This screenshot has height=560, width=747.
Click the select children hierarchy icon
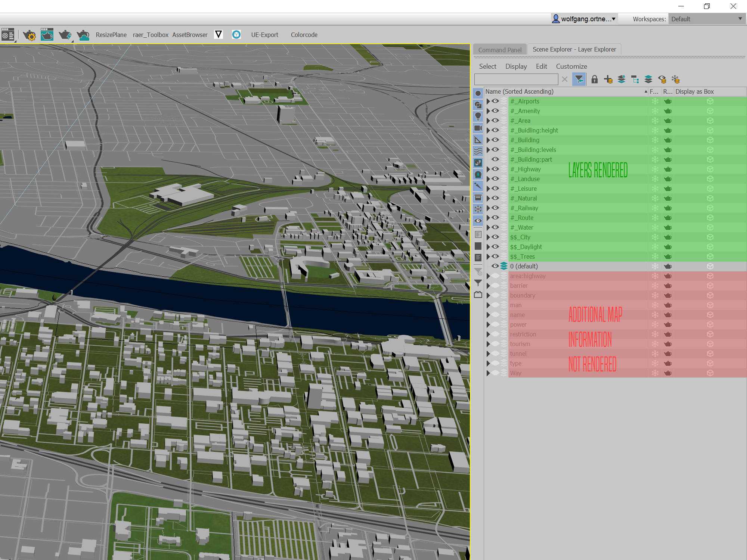635,79
